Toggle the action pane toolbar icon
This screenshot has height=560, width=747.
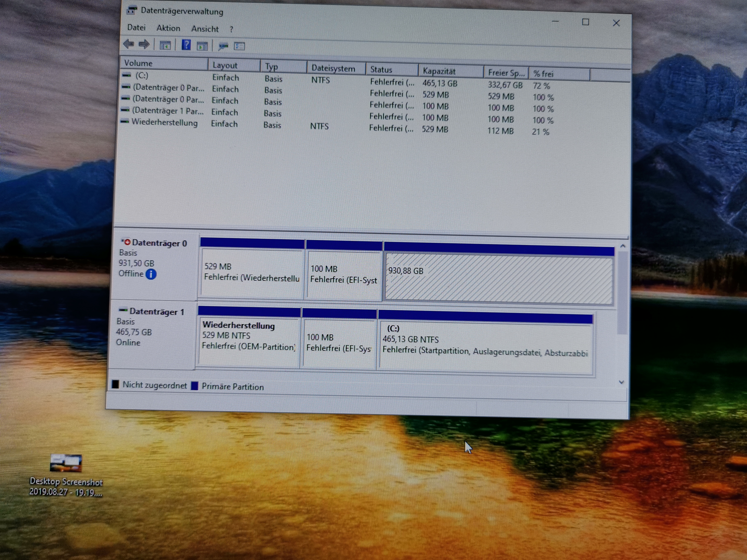click(x=202, y=46)
